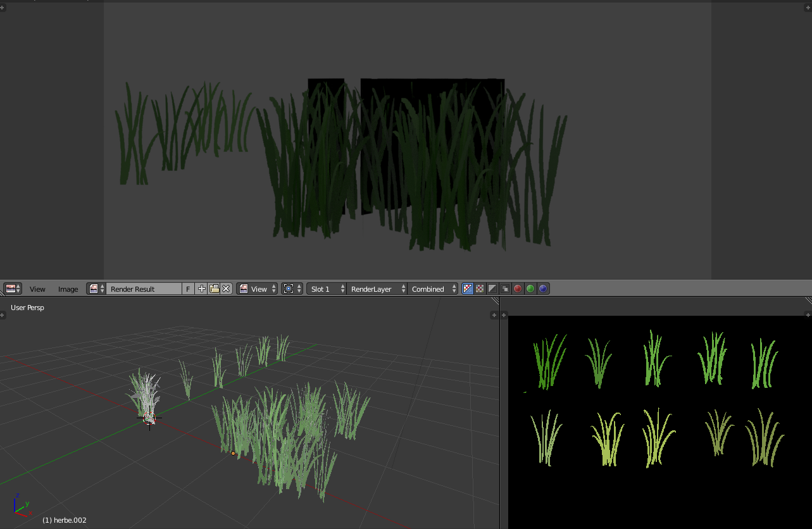Open the View menu in image editor
812x529 pixels.
[37, 289]
